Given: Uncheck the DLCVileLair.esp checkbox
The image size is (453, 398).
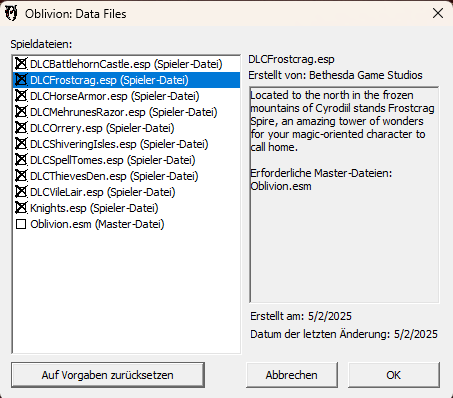Looking at the screenshot, I should click(x=21, y=192).
